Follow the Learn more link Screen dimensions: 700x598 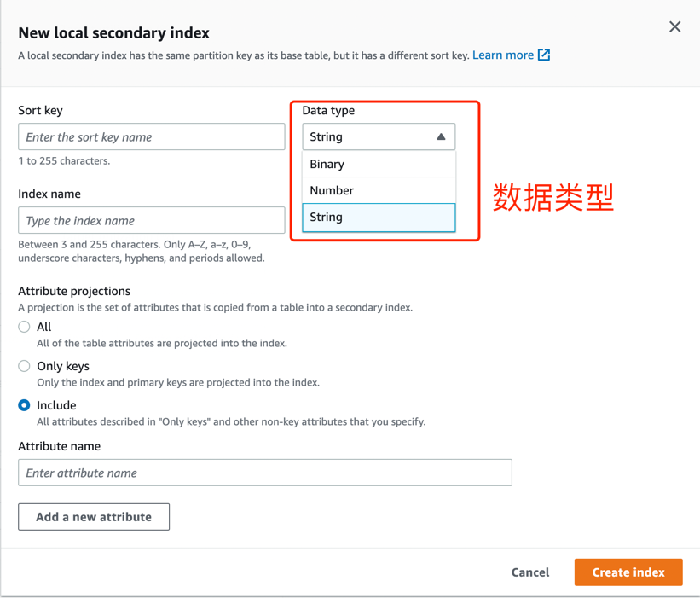point(503,55)
